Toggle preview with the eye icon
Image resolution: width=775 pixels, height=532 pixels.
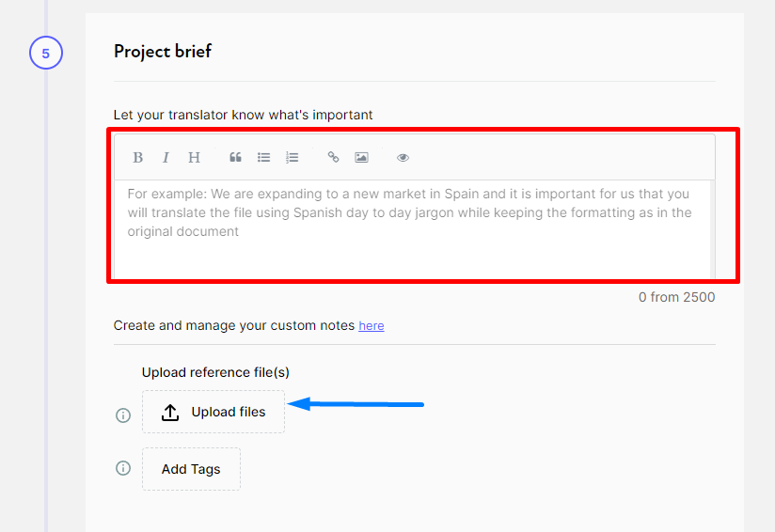pos(403,158)
